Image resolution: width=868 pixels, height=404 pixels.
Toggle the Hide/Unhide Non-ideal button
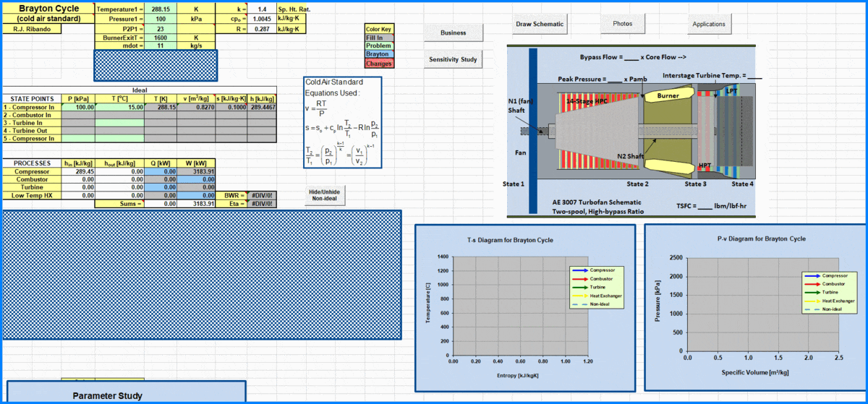tap(325, 194)
